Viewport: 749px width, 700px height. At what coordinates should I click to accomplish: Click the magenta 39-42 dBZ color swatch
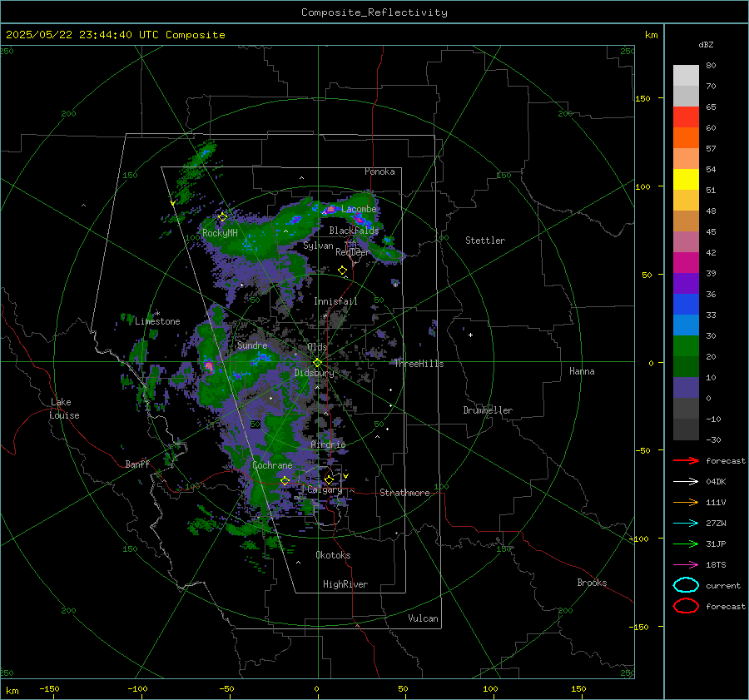point(686,263)
